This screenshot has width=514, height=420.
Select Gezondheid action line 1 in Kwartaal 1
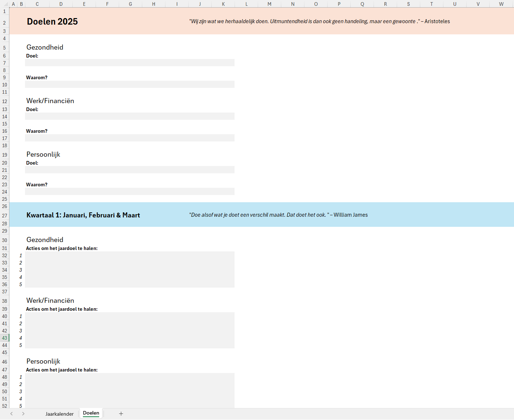pyautogui.click(x=130, y=255)
